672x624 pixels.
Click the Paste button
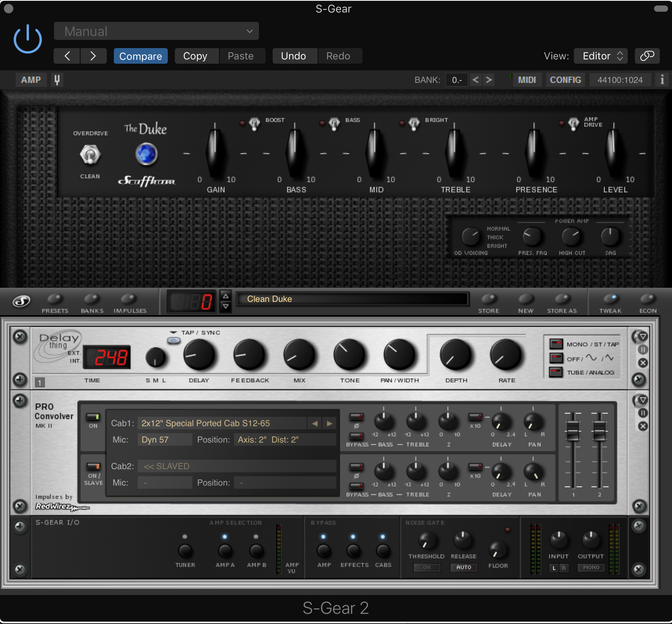click(242, 56)
